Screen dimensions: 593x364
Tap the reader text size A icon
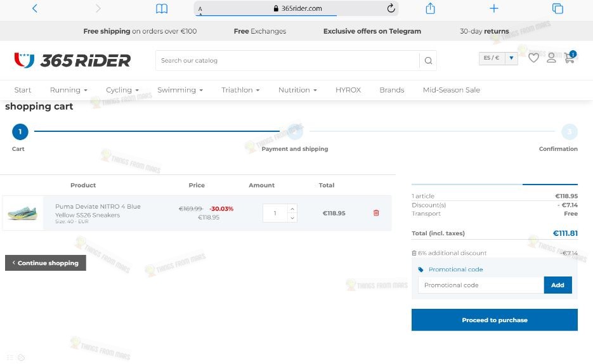[200, 9]
